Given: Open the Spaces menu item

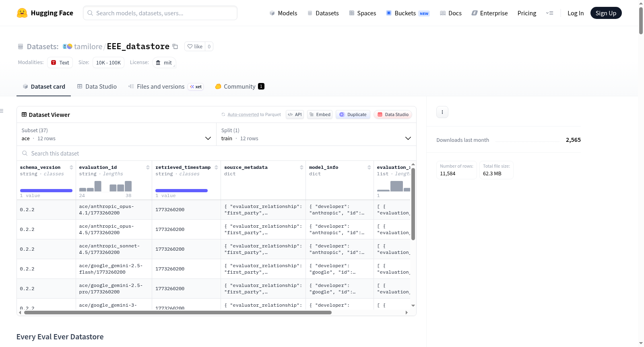Looking at the screenshot, I should pyautogui.click(x=363, y=13).
